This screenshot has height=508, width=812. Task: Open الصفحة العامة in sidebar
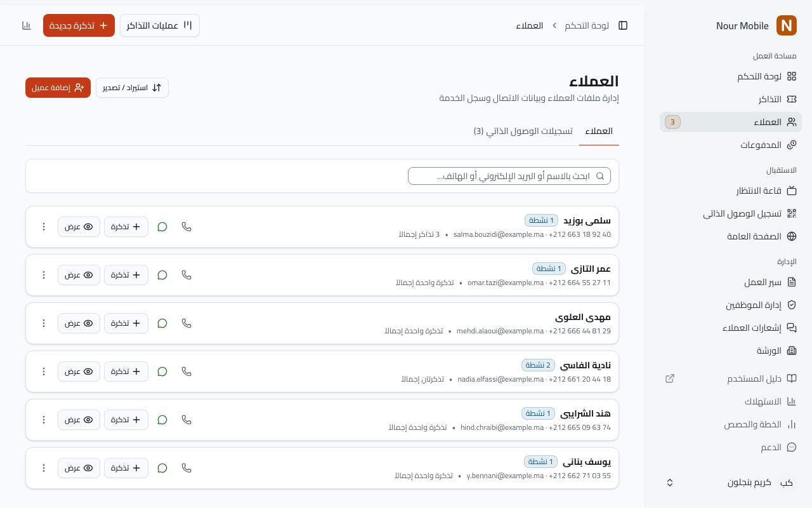point(731,236)
